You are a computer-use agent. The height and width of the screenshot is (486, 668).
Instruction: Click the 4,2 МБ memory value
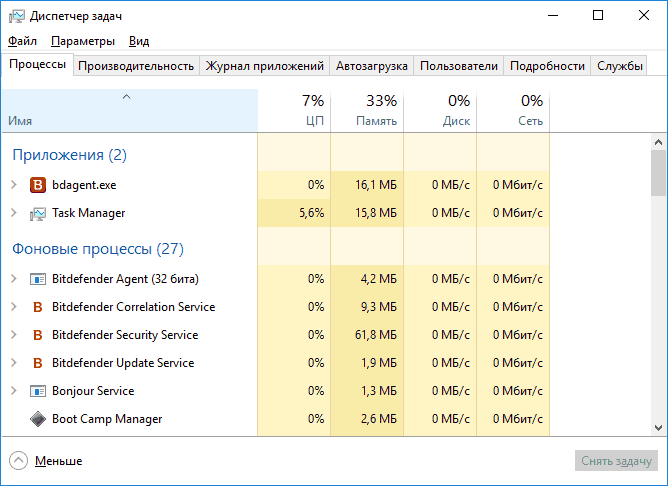click(x=379, y=279)
